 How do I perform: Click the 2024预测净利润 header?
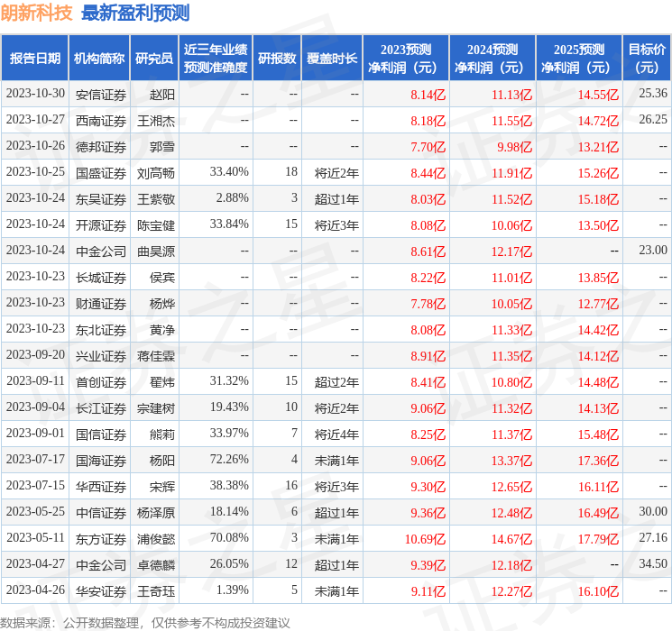click(x=492, y=59)
